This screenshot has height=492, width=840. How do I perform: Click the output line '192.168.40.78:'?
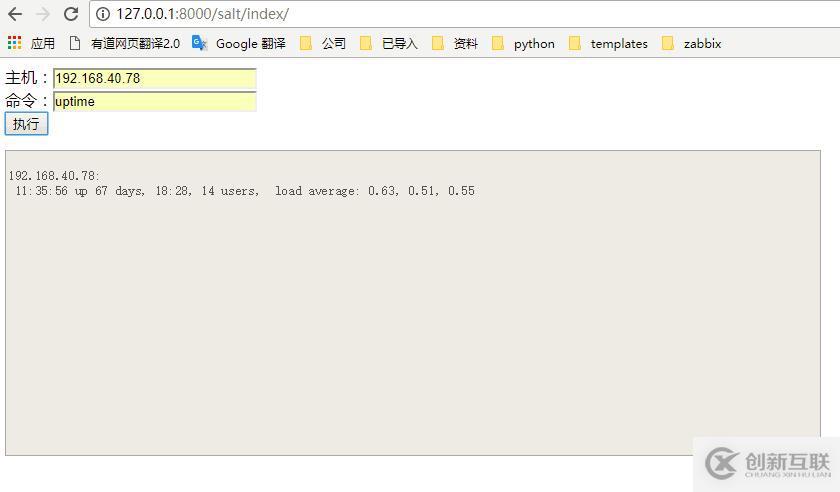click(x=54, y=175)
